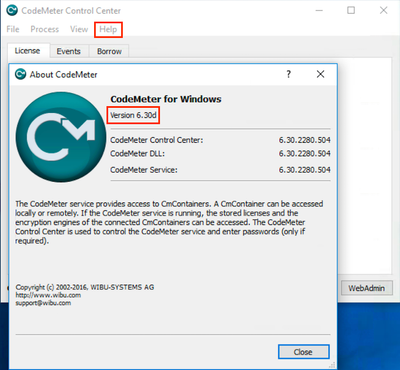Image resolution: width=400 pixels, height=370 pixels.
Task: Open the Help menu
Action: coord(108,29)
